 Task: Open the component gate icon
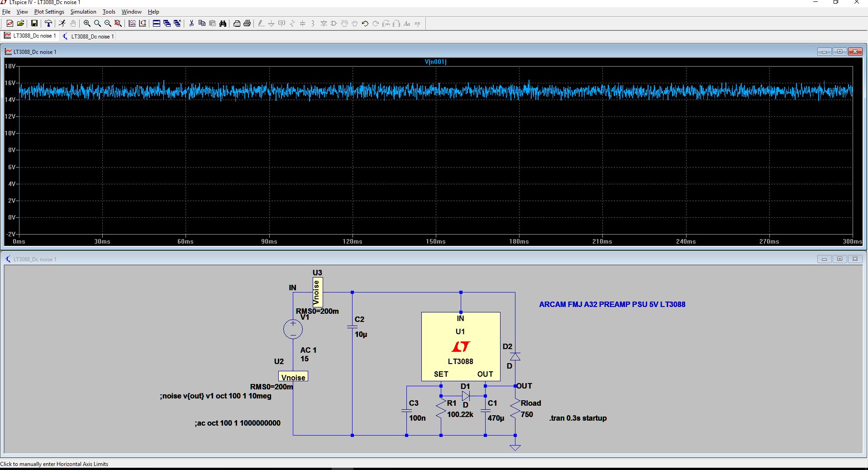coord(334,24)
